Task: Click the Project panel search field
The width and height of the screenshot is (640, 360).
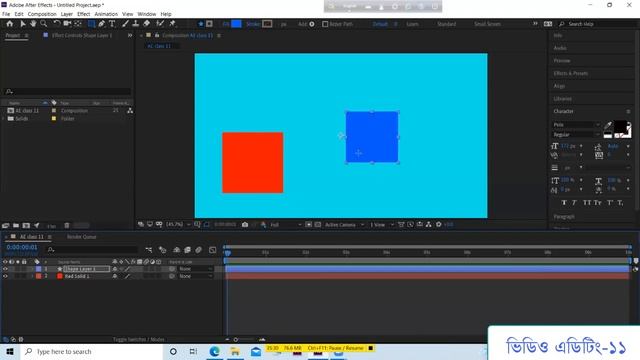Action: coord(67,91)
